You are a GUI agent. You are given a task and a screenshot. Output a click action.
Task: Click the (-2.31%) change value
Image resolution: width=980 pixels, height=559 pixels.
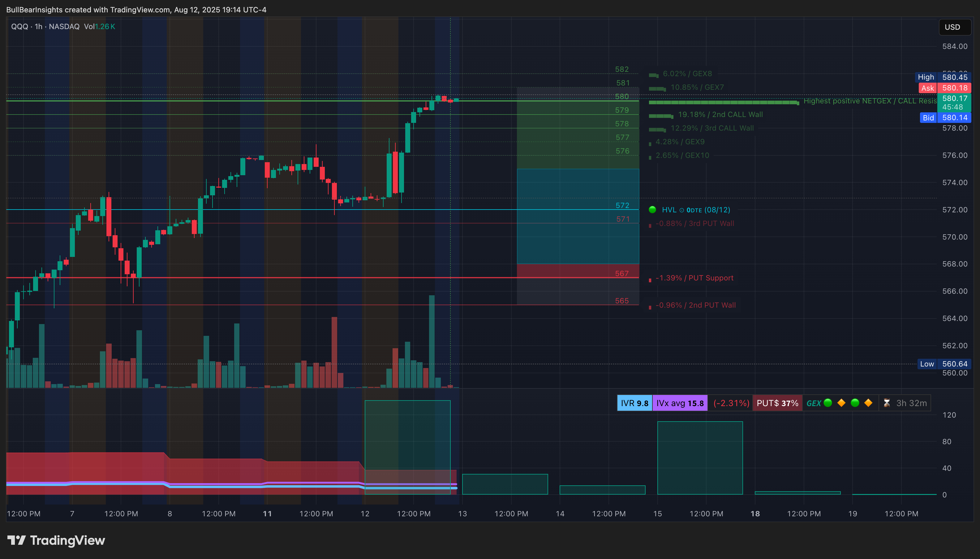731,403
